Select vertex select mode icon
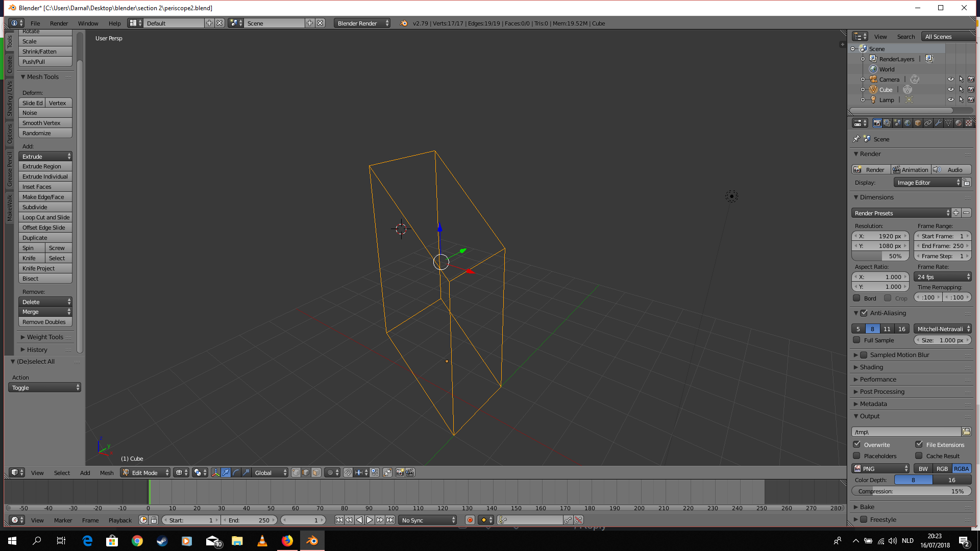Screen dimensions: 980x551 (296, 472)
